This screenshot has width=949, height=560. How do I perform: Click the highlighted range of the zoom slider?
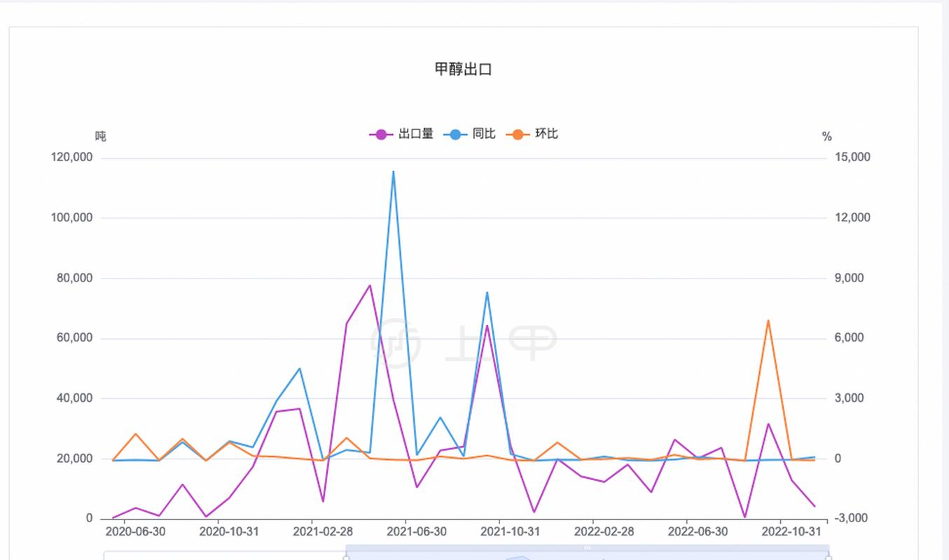587,553
